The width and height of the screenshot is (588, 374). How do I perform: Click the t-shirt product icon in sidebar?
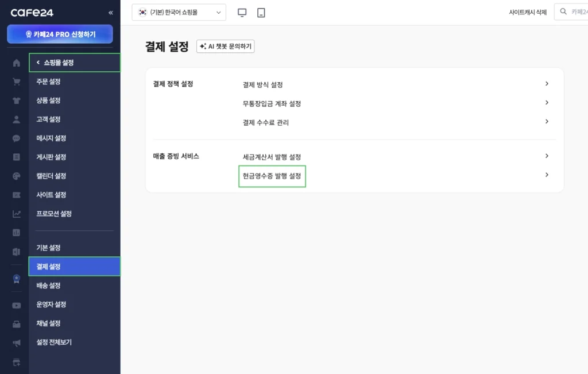[16, 101]
